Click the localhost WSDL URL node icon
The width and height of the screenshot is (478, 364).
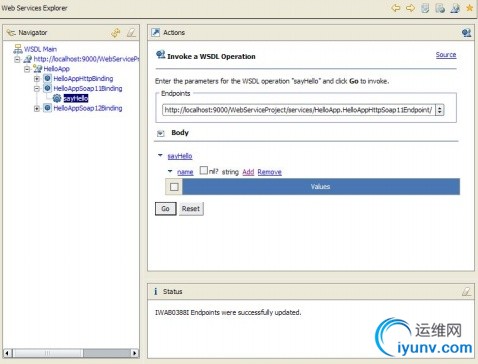(28, 59)
